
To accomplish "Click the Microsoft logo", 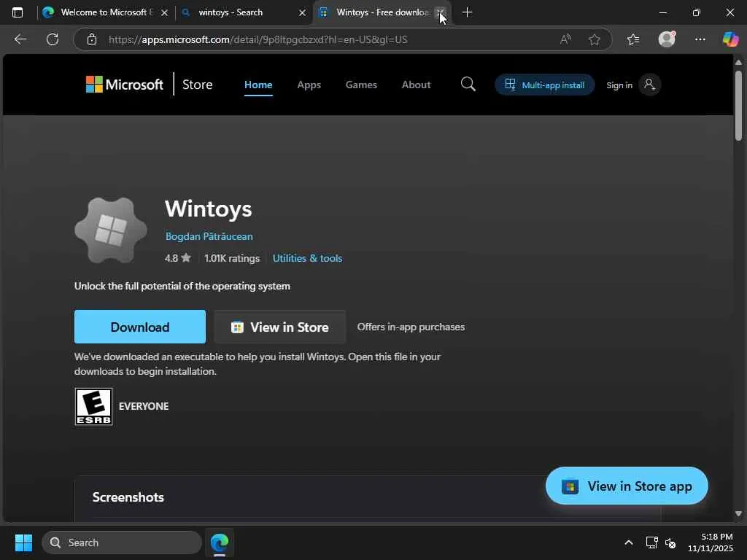I will click(x=124, y=85).
